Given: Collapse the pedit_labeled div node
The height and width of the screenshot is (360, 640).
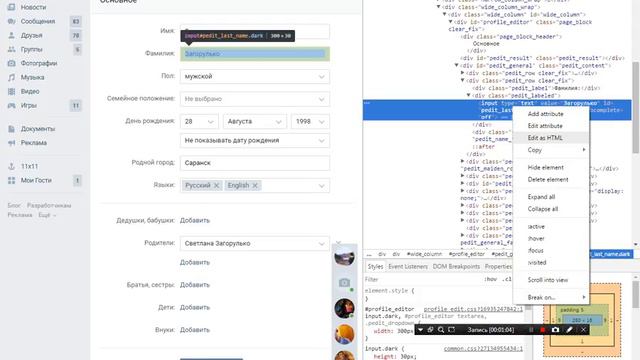Looking at the screenshot, I should [x=469, y=95].
